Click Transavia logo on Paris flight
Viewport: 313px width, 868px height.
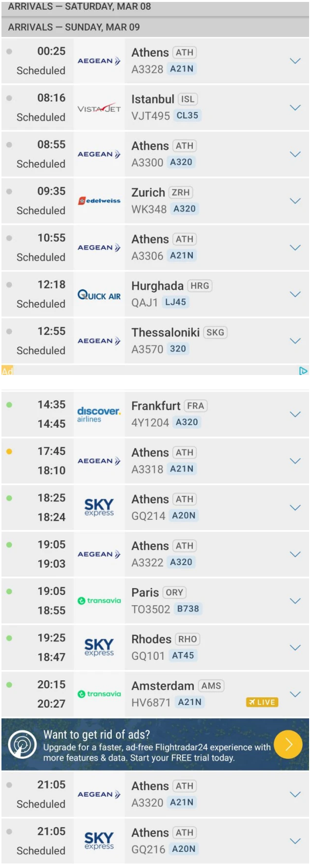pyautogui.click(x=99, y=601)
